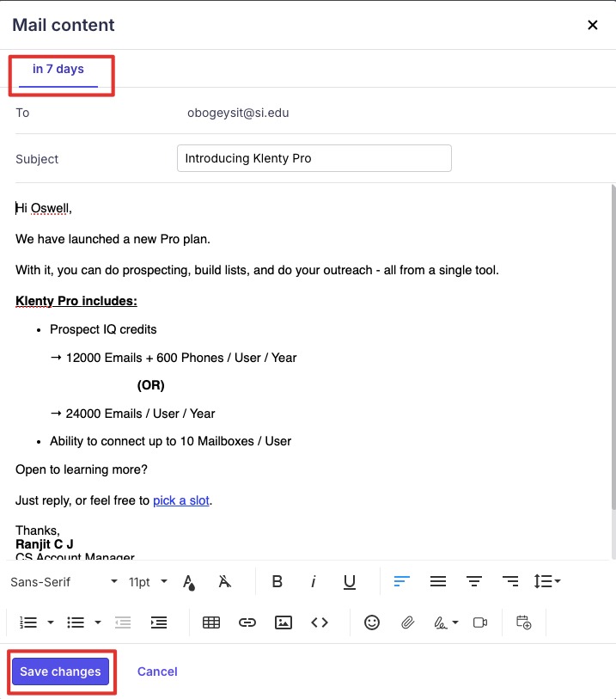Apply italic formatting

[313, 581]
